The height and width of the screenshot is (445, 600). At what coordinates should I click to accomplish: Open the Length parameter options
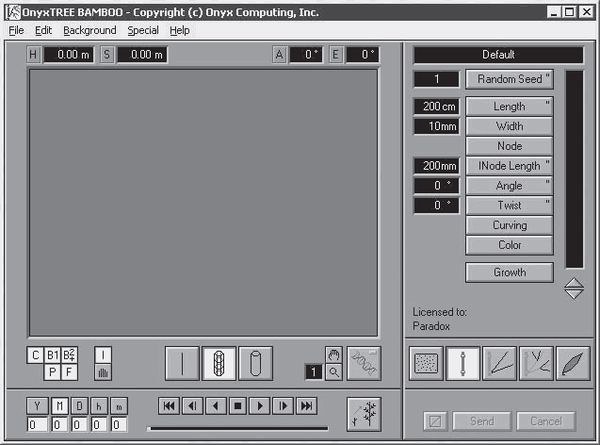[509, 106]
